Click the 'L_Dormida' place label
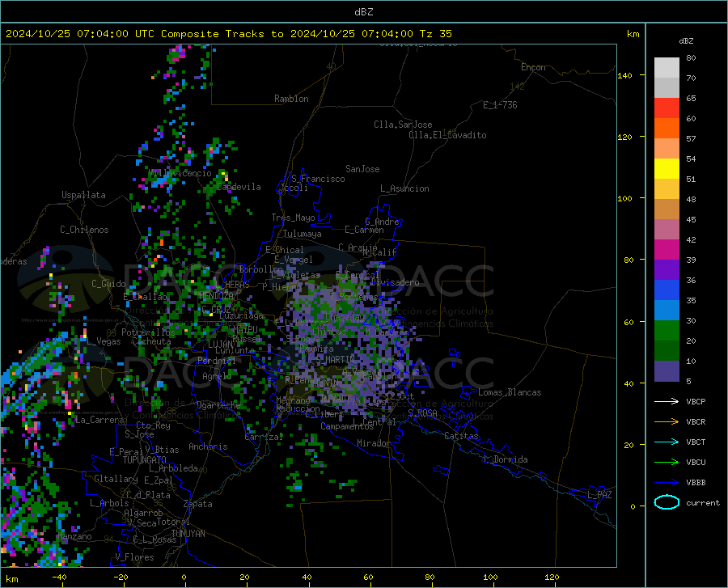The height and width of the screenshot is (588, 728). coord(506,460)
